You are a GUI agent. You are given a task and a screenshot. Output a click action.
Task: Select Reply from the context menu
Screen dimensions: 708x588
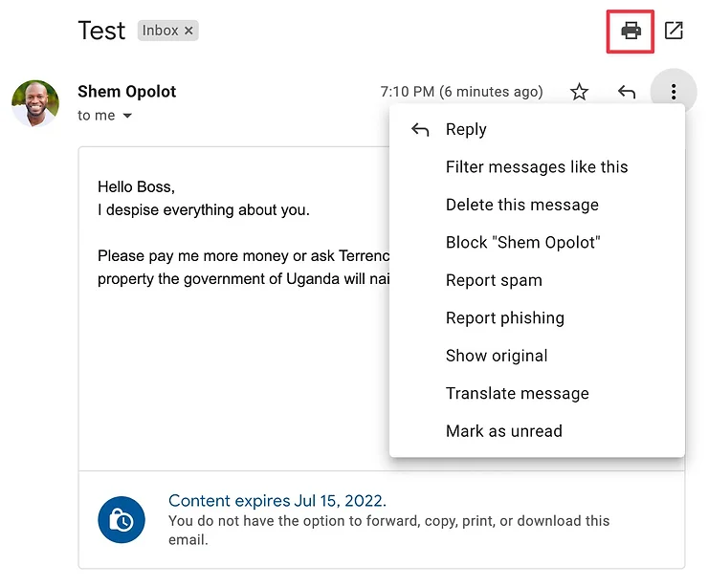[466, 130]
